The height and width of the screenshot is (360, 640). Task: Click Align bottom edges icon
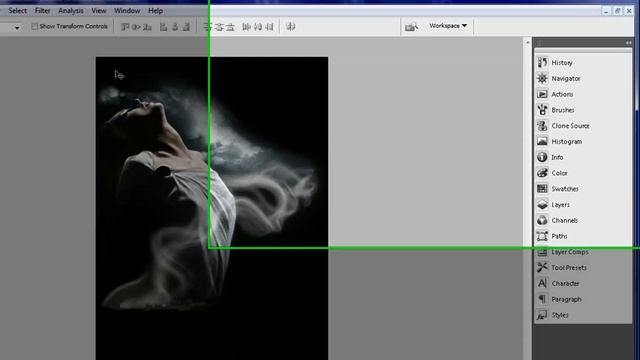pyautogui.click(x=147, y=27)
